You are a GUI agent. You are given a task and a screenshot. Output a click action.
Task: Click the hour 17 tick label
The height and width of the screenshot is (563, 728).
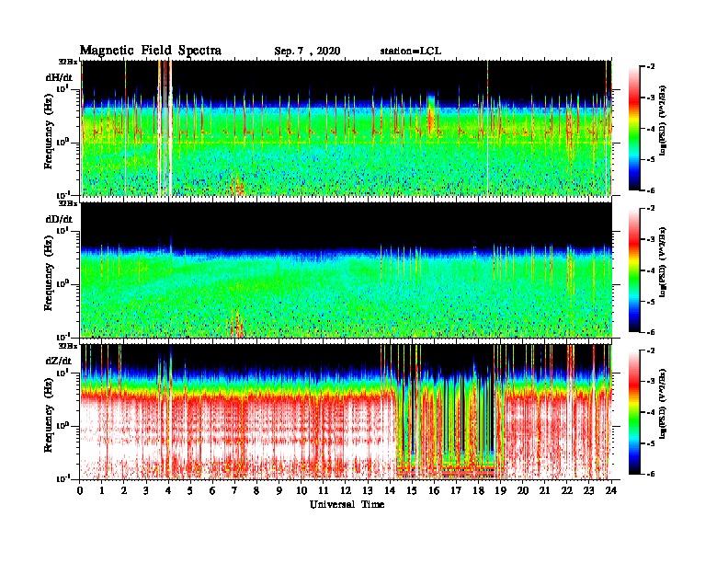[457, 490]
